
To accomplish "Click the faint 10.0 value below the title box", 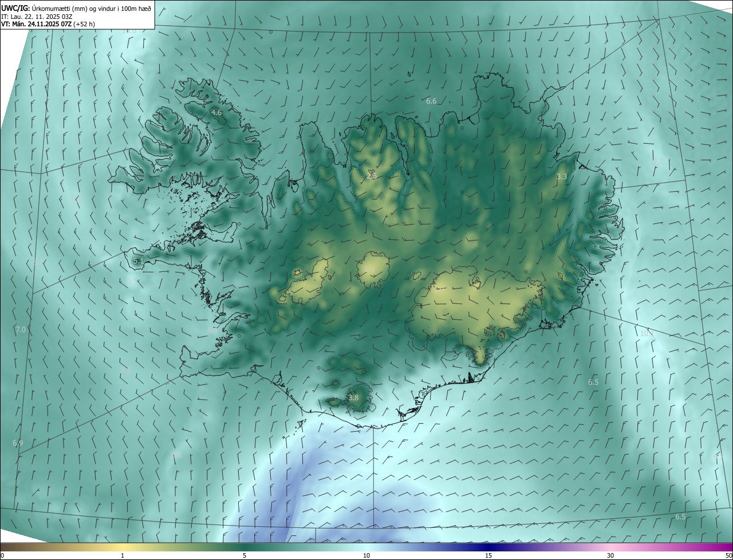I will 129,31.
